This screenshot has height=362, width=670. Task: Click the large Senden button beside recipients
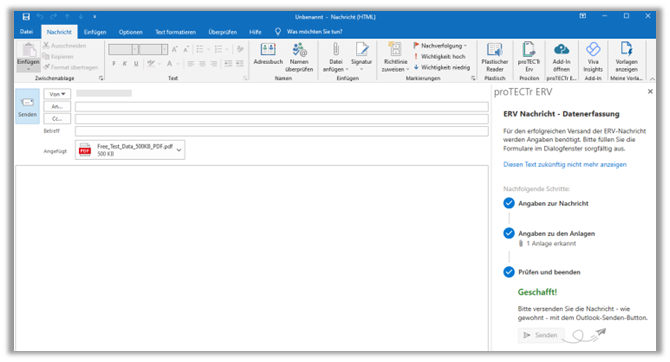[x=27, y=106]
